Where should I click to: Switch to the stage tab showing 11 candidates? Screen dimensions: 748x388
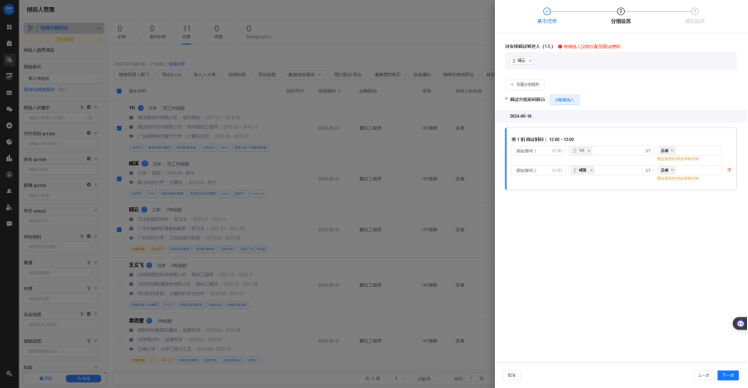click(x=187, y=32)
